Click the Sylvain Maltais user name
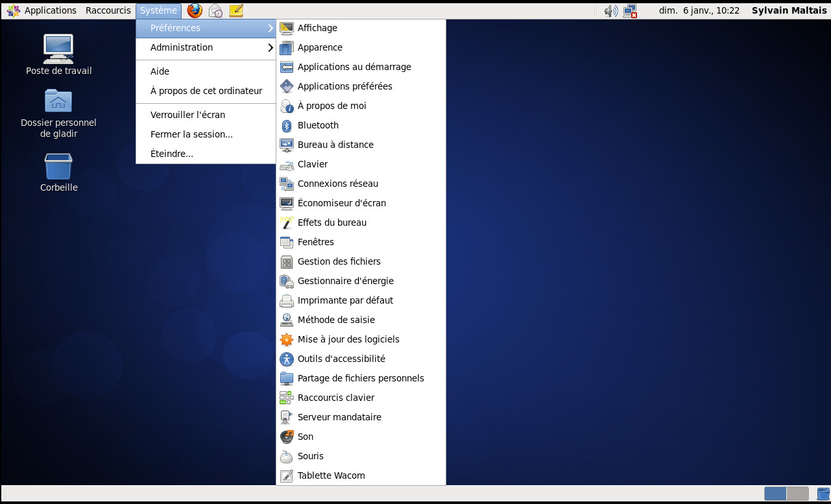 coord(789,10)
